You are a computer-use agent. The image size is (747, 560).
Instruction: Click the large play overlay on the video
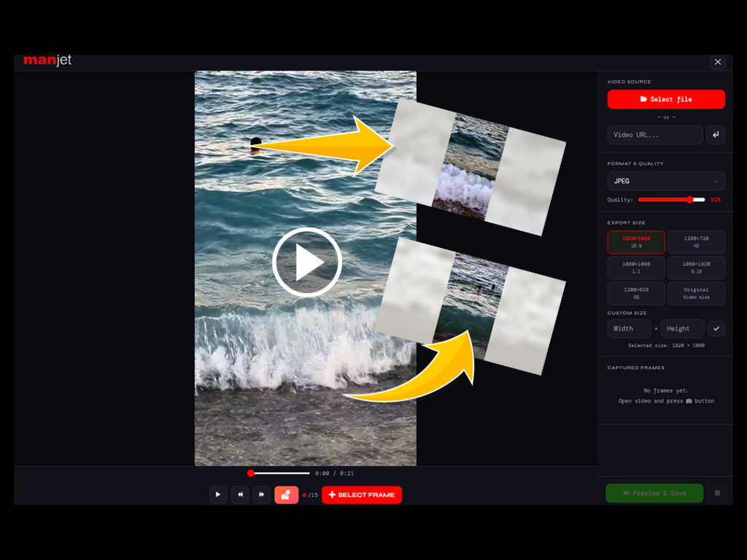[x=307, y=262]
